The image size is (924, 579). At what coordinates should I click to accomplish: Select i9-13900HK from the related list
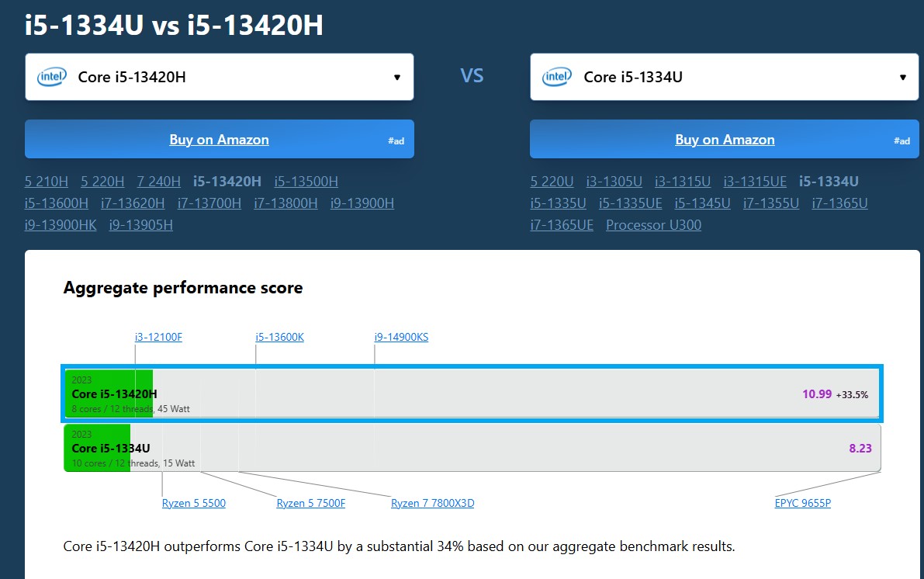tap(60, 225)
